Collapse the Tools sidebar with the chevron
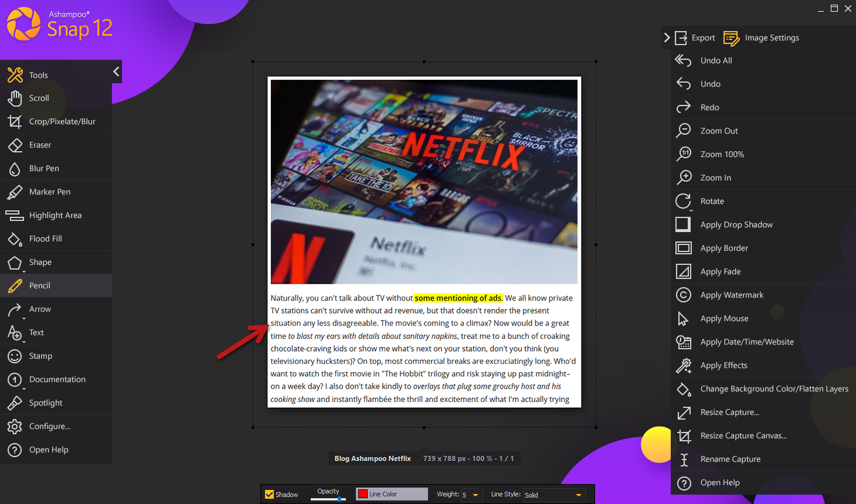 pyautogui.click(x=116, y=71)
